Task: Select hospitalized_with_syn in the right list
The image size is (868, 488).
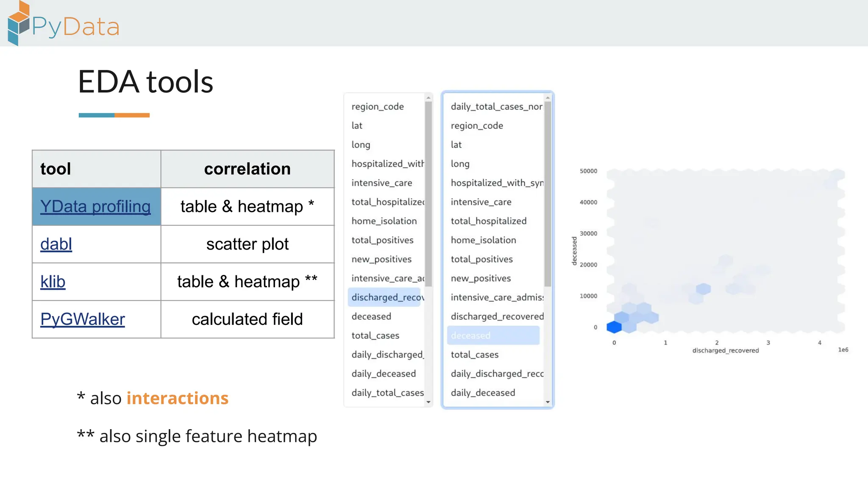Action: [497, 183]
